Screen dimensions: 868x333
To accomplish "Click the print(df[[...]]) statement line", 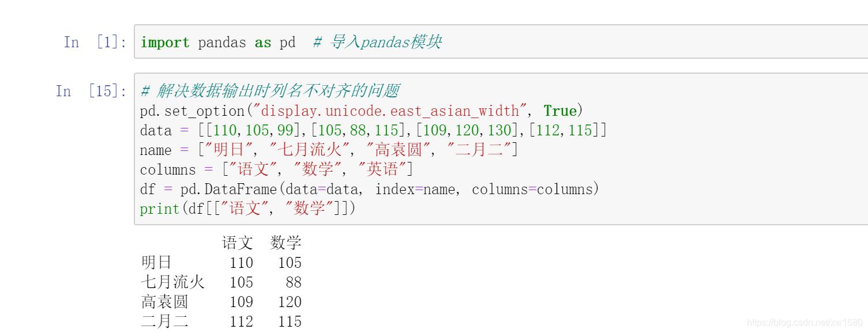I will click(247, 209).
